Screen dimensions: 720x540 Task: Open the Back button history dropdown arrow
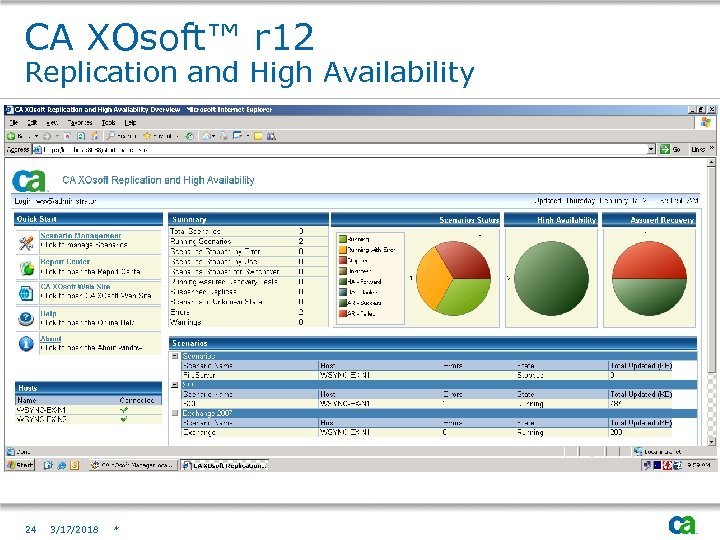tap(36, 136)
